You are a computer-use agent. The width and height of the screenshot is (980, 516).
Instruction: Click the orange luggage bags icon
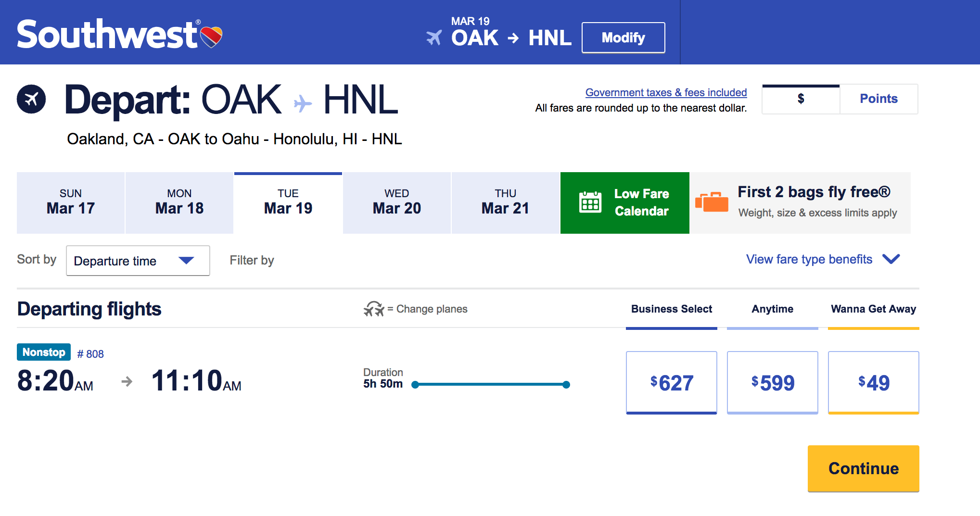pos(712,201)
